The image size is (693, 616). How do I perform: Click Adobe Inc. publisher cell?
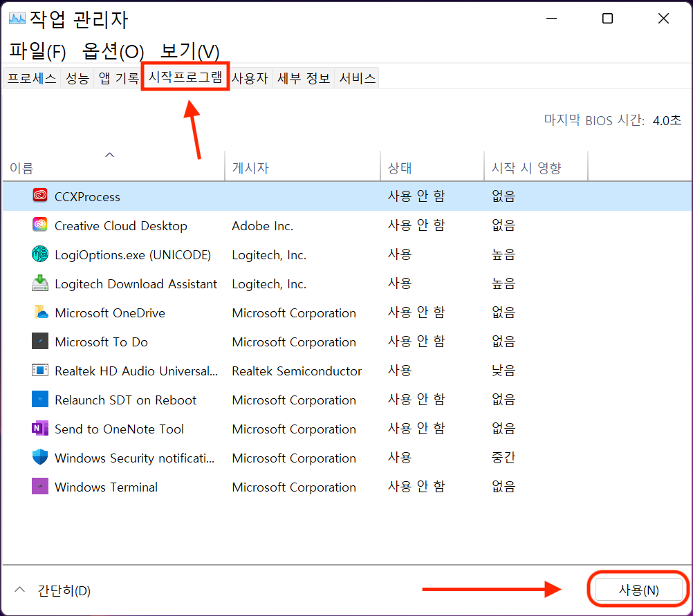(x=263, y=226)
